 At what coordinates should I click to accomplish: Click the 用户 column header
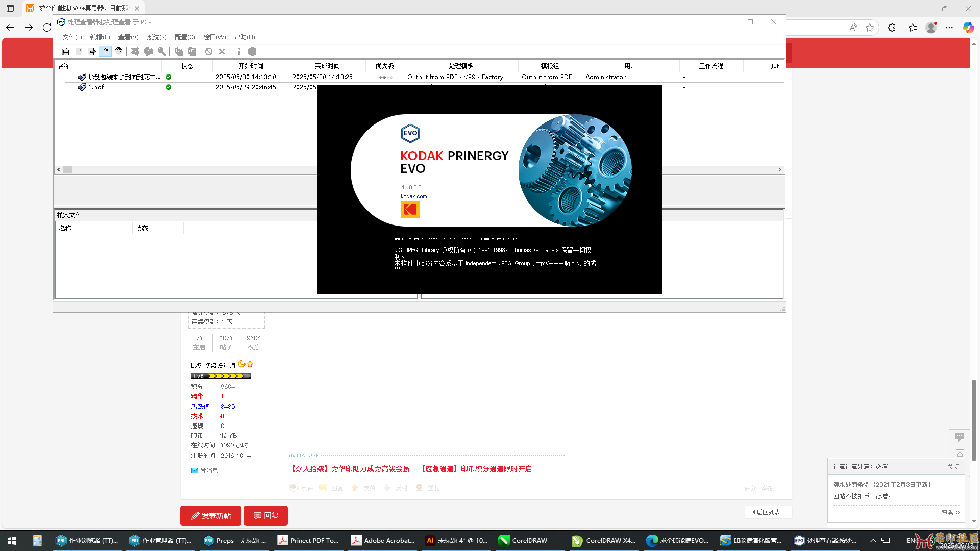630,66
